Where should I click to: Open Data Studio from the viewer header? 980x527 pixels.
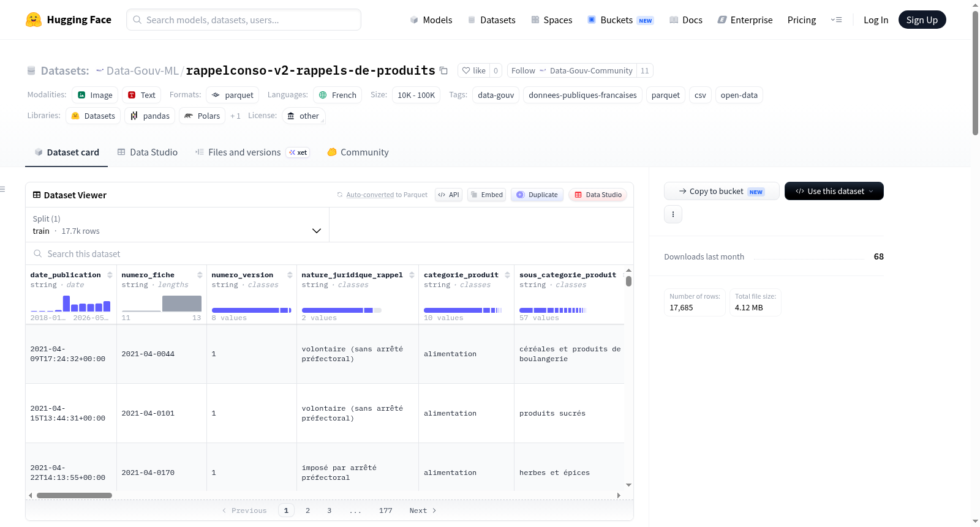pyautogui.click(x=598, y=195)
